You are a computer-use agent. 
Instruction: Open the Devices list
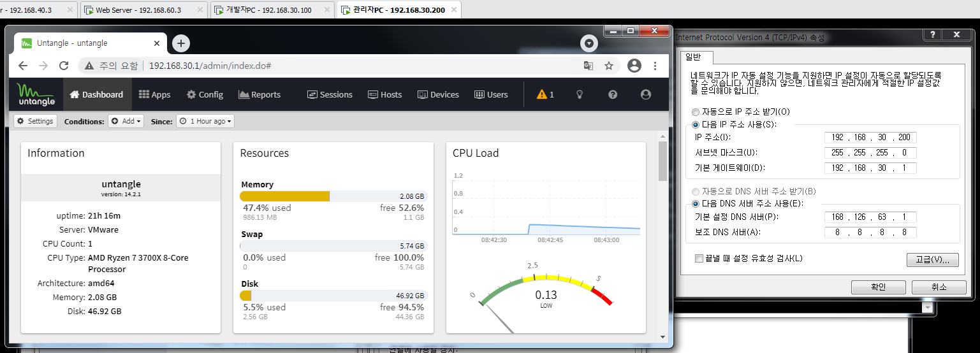(438, 94)
